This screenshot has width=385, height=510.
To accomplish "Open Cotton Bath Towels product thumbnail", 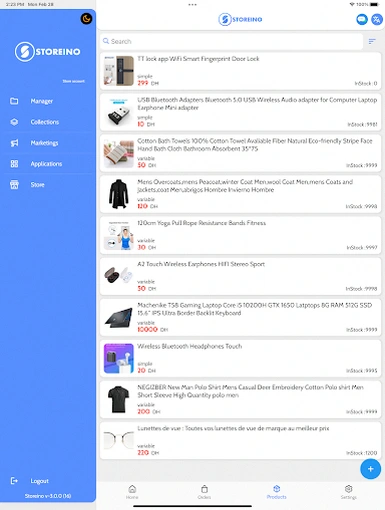I will pos(119,153).
